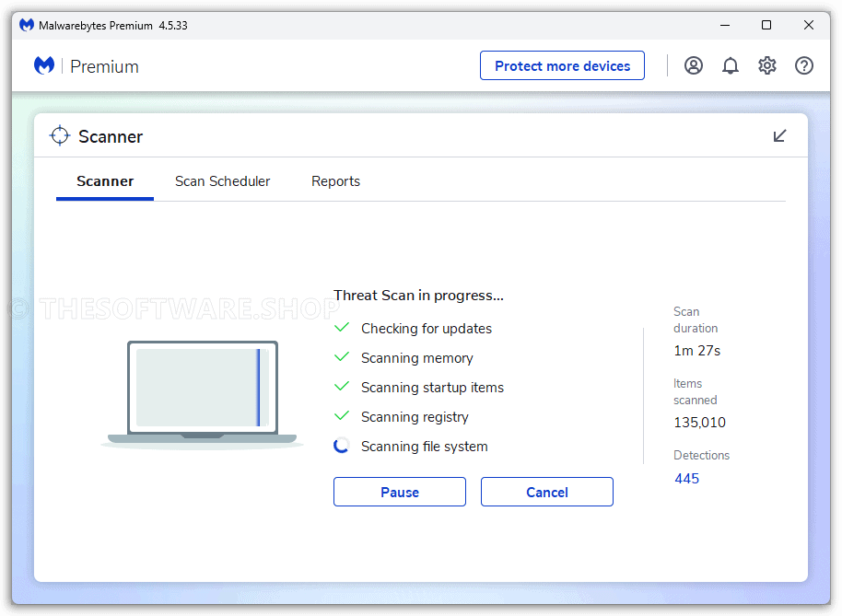Click the Scanning startup items label
842x616 pixels.
coord(432,388)
